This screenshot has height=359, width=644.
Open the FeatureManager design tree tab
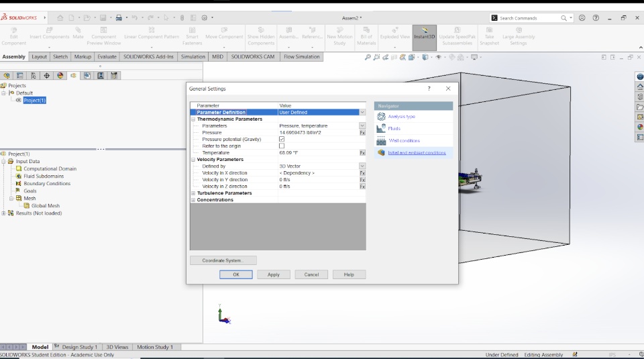click(x=7, y=76)
